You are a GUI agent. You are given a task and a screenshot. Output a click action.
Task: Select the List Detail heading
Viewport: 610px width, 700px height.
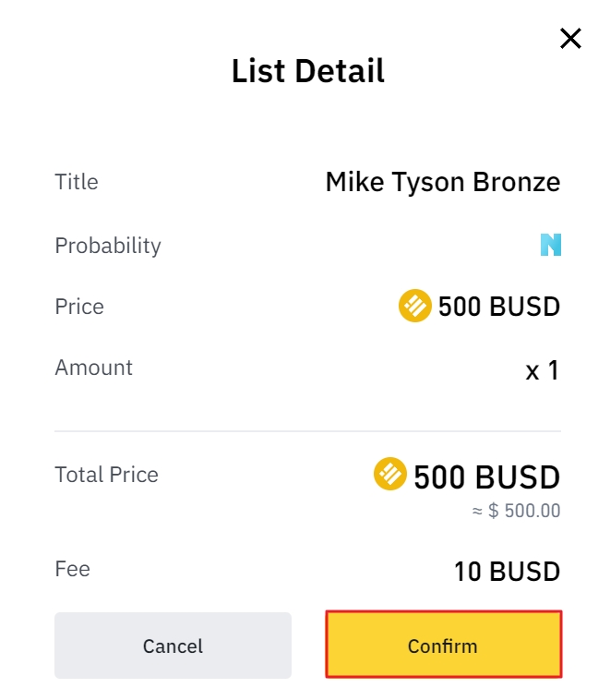pyautogui.click(x=307, y=71)
